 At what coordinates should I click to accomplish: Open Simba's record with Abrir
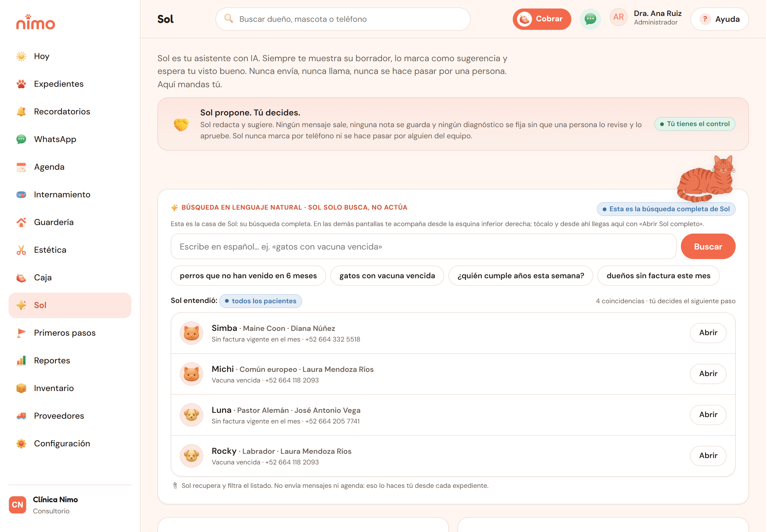[x=708, y=333]
